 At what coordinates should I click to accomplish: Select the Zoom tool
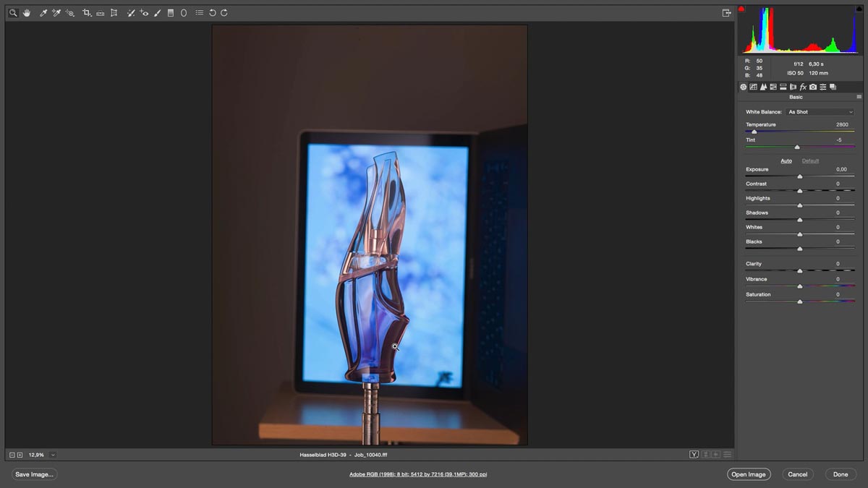(x=13, y=13)
